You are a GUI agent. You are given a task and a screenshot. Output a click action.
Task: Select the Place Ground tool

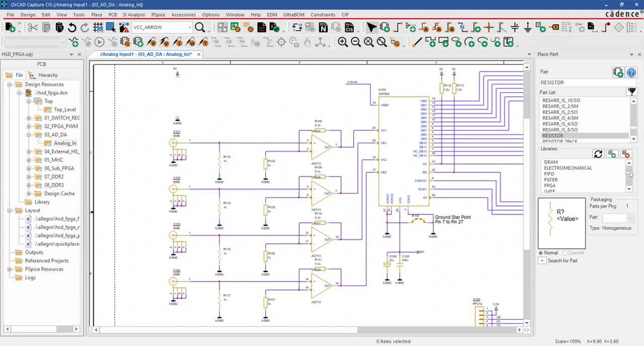click(x=527, y=27)
